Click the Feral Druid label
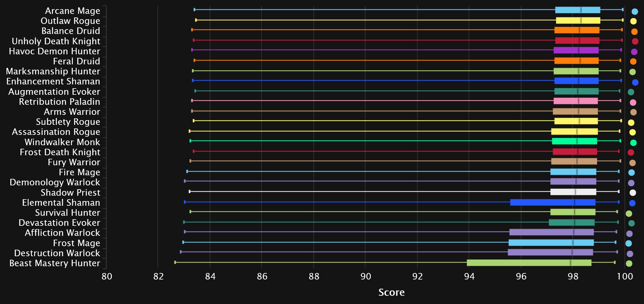Image resolution: width=644 pixels, height=304 pixels. pos(77,61)
